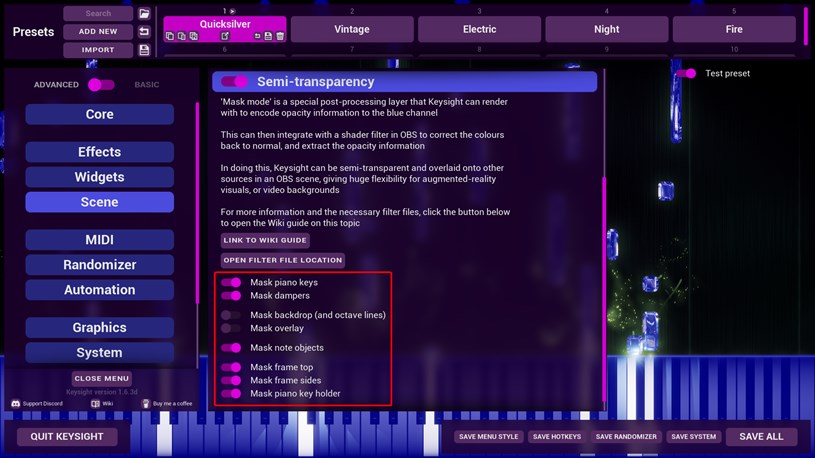Click LINK TO WIKI GUIDE button
Image resolution: width=815 pixels, height=458 pixels.
265,240
